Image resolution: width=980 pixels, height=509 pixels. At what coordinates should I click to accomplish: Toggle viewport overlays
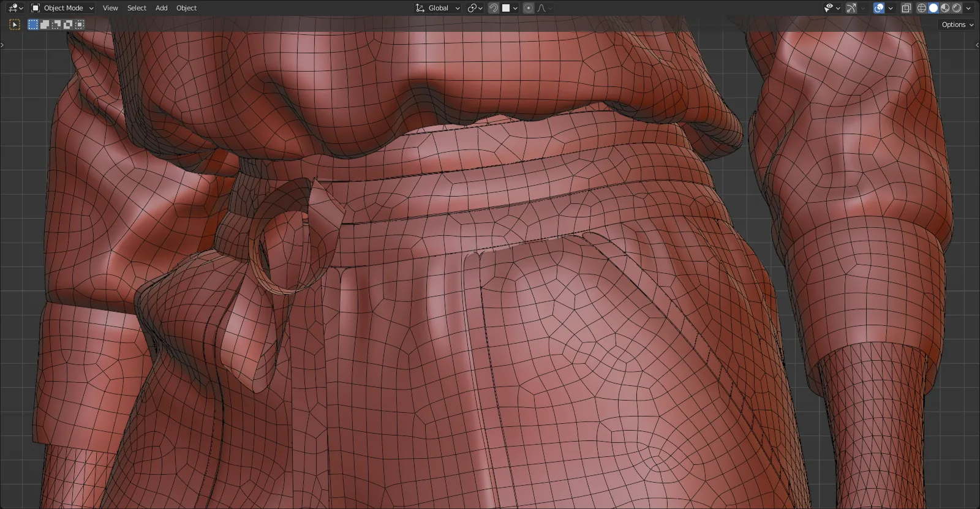pos(879,8)
